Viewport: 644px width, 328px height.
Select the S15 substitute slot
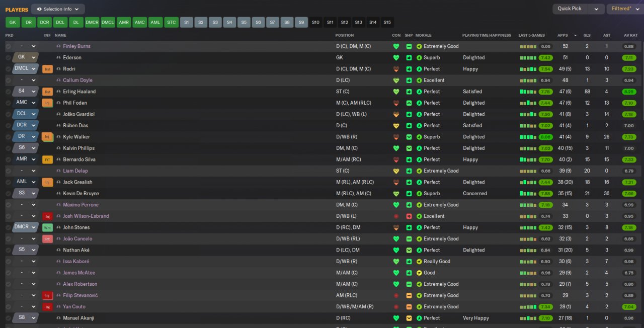[387, 22]
